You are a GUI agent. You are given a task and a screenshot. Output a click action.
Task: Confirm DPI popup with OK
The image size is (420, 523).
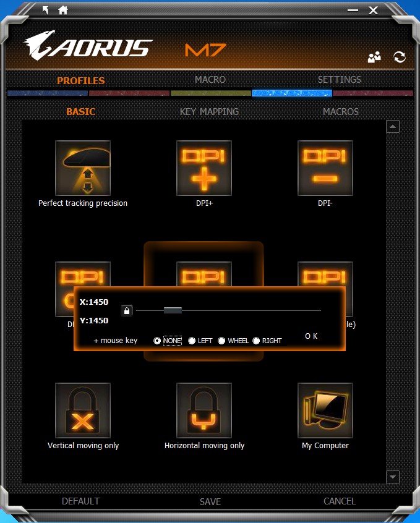(x=311, y=336)
